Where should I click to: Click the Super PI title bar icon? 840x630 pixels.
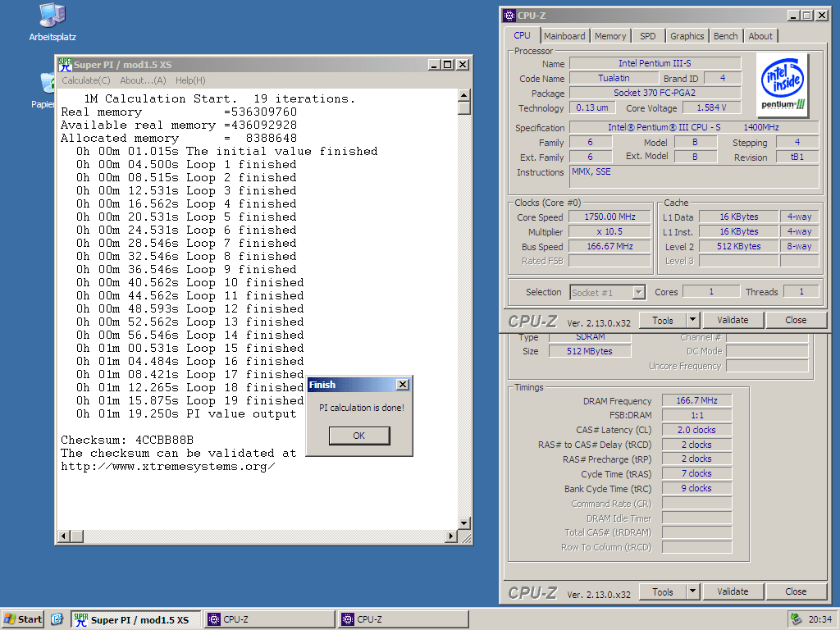click(65, 65)
